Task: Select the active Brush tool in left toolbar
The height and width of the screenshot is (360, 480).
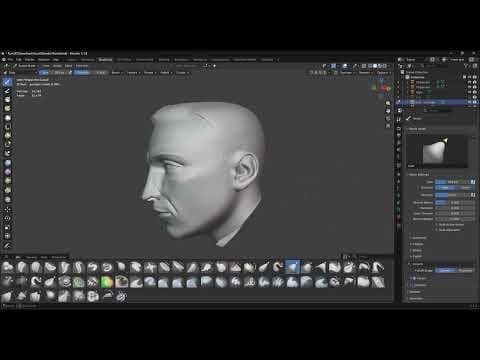Action: click(7, 82)
